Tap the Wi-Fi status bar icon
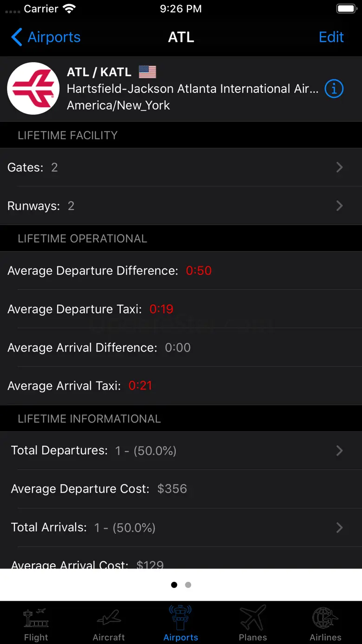The height and width of the screenshot is (644, 362). point(69,9)
